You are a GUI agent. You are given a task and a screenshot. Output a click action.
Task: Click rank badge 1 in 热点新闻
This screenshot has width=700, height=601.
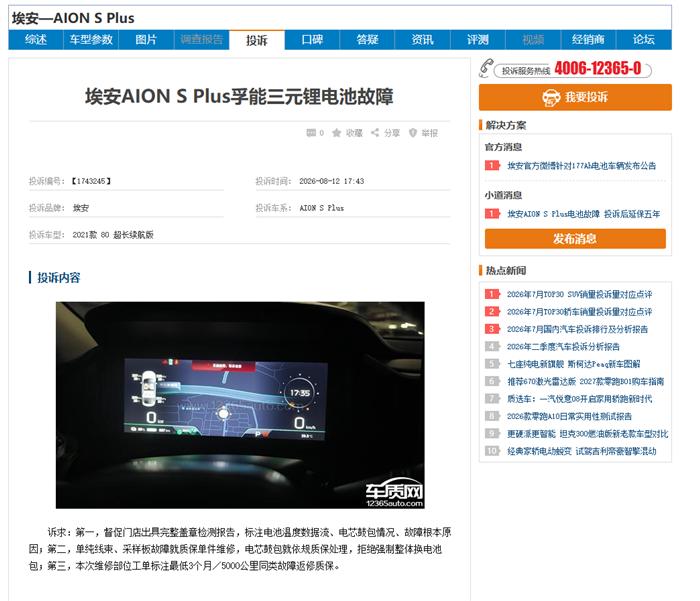[x=492, y=294]
